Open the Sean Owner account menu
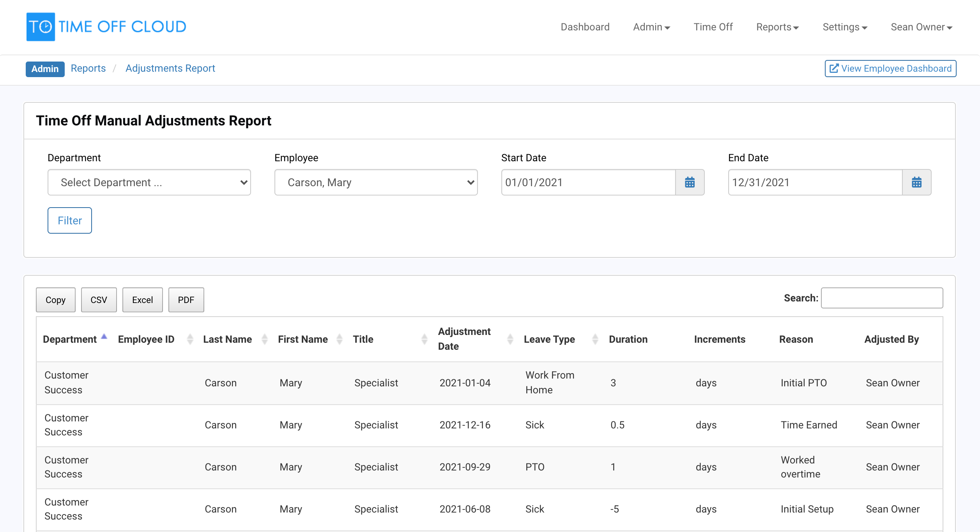Image resolution: width=980 pixels, height=532 pixels. coord(922,27)
